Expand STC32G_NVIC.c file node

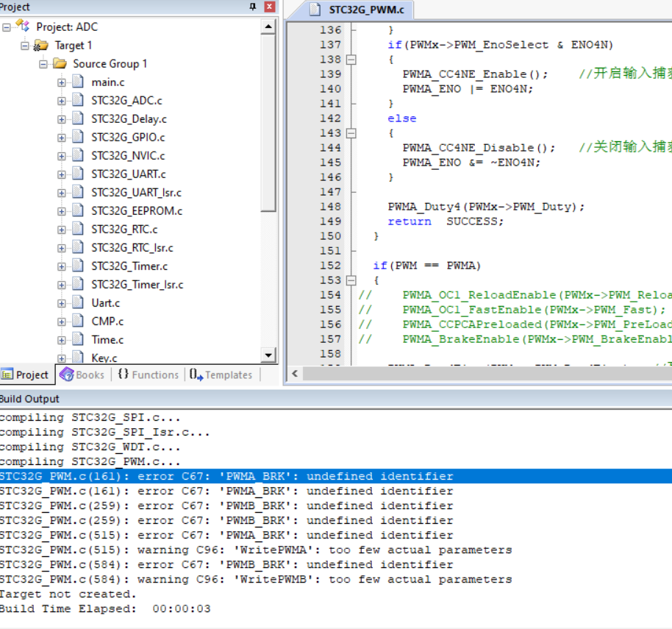pyautogui.click(x=62, y=157)
